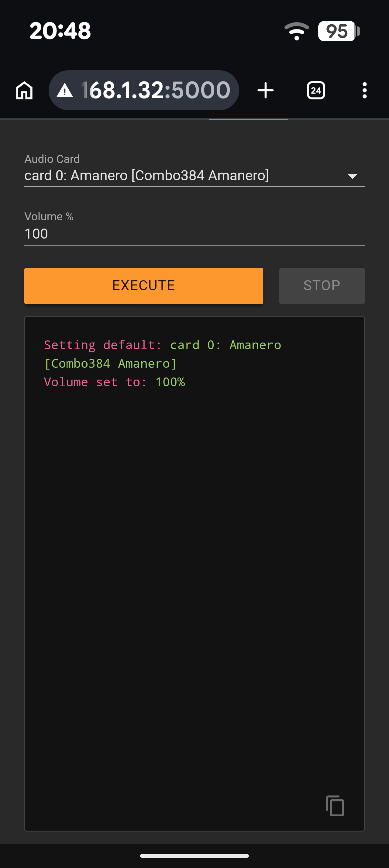Tap the status bar clock showing 20:48
389x868 pixels.
click(60, 31)
